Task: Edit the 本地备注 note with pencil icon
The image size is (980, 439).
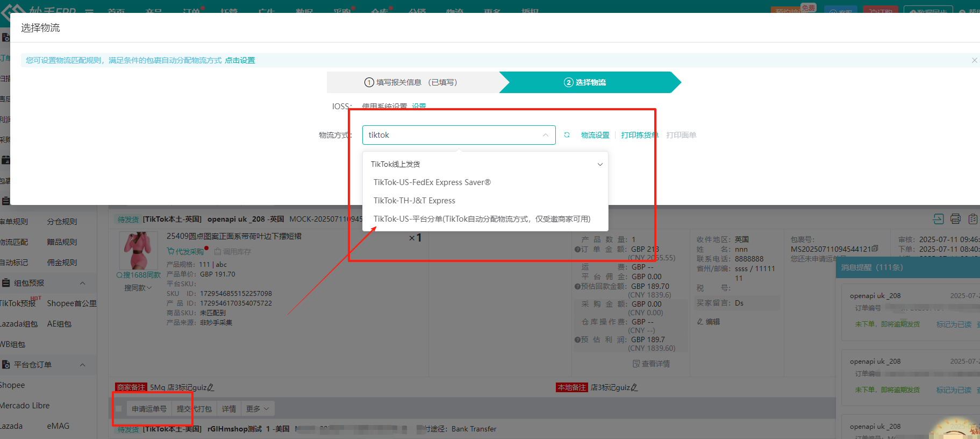Action: pyautogui.click(x=634, y=387)
